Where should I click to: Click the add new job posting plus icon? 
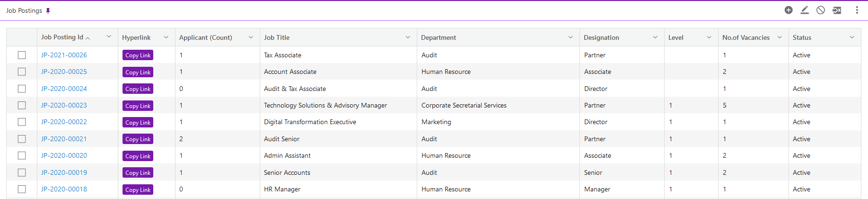coord(789,10)
